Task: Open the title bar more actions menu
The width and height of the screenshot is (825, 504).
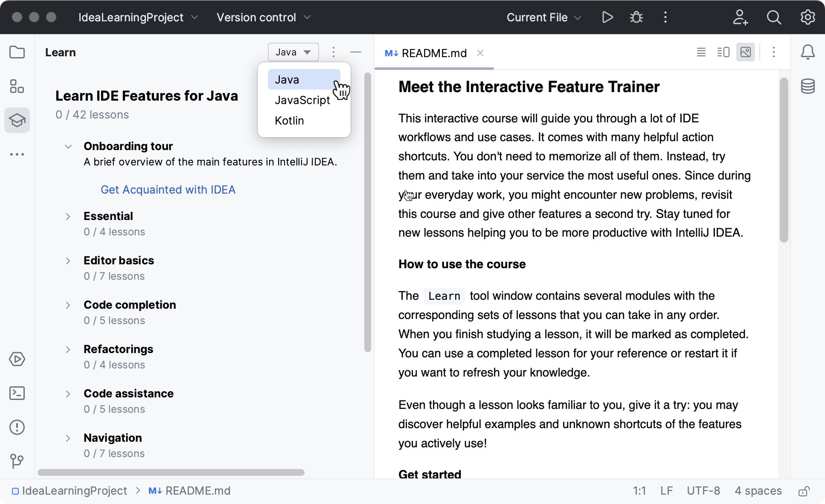Action: click(x=665, y=17)
